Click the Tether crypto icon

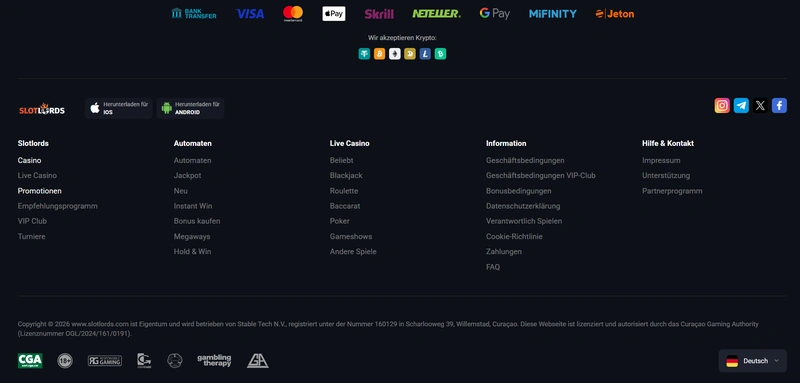tap(364, 54)
